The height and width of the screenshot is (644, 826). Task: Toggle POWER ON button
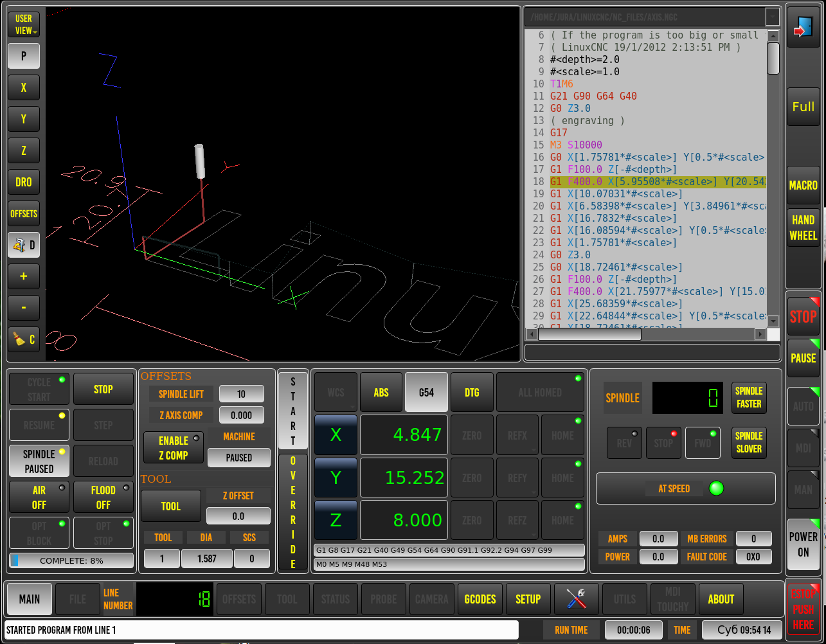point(803,544)
